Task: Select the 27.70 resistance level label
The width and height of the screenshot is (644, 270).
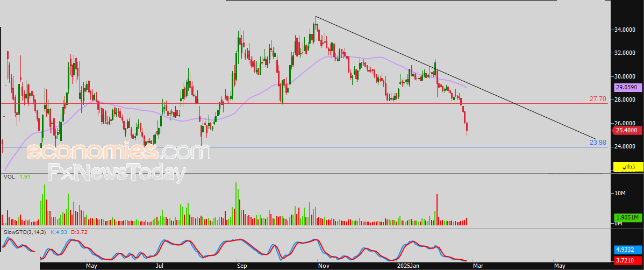Action: click(x=598, y=99)
